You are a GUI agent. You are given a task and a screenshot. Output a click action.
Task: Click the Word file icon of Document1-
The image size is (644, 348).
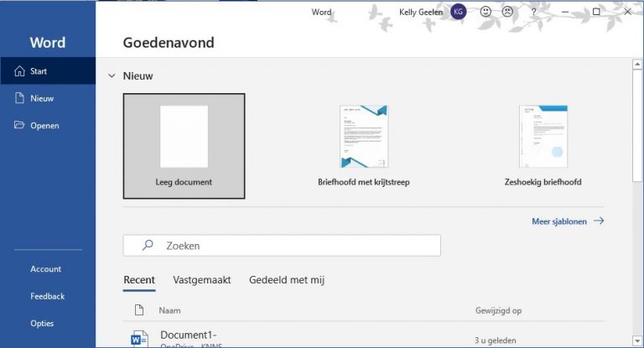[x=139, y=339]
